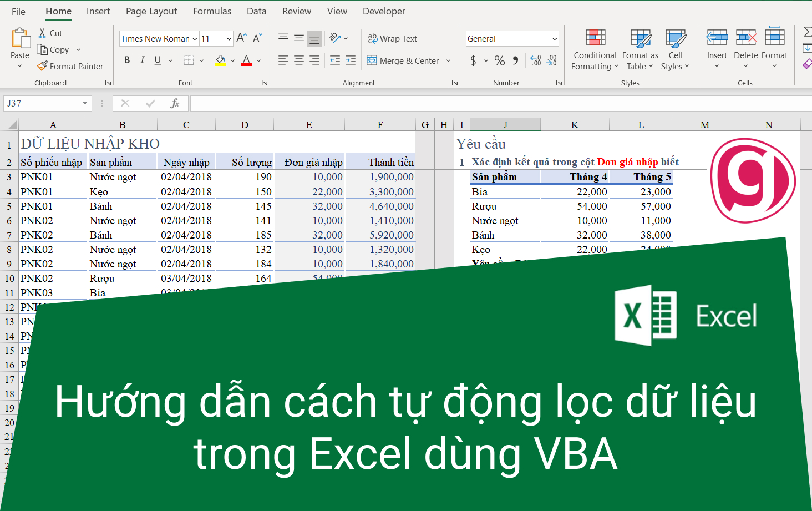Toggle underline on selected cell
The image size is (812, 511).
157,60
